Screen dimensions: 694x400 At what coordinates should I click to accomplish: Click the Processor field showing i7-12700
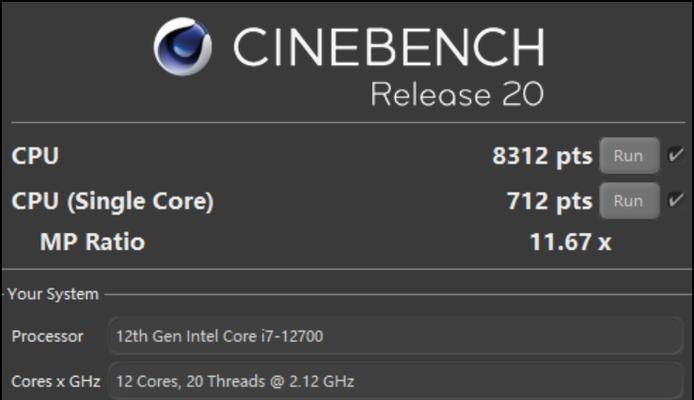coord(395,336)
